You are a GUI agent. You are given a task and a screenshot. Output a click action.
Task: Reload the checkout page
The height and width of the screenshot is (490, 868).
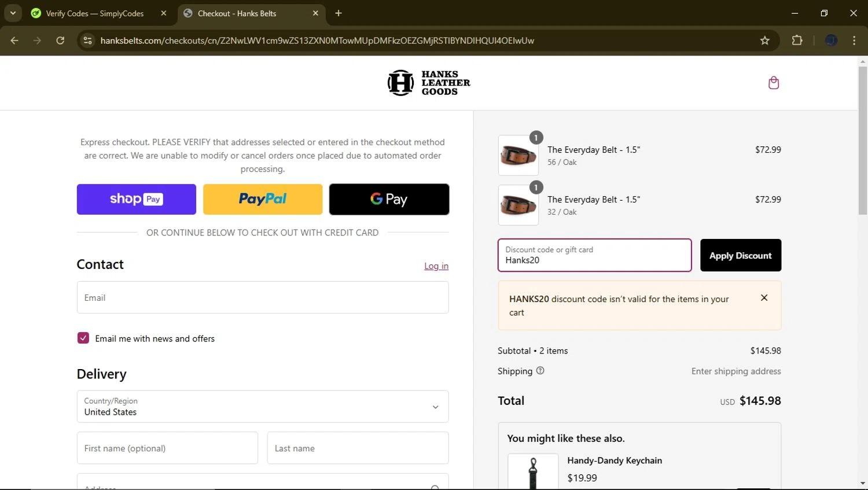click(60, 40)
